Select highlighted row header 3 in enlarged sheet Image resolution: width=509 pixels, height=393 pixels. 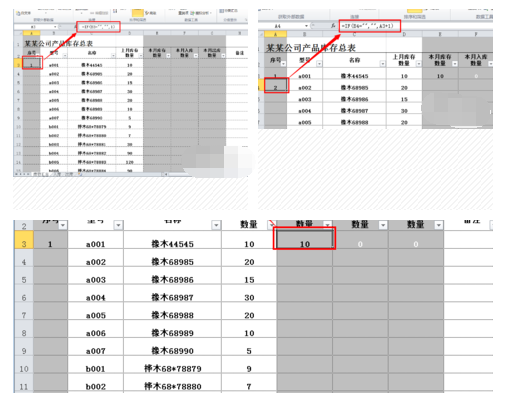click(x=24, y=240)
